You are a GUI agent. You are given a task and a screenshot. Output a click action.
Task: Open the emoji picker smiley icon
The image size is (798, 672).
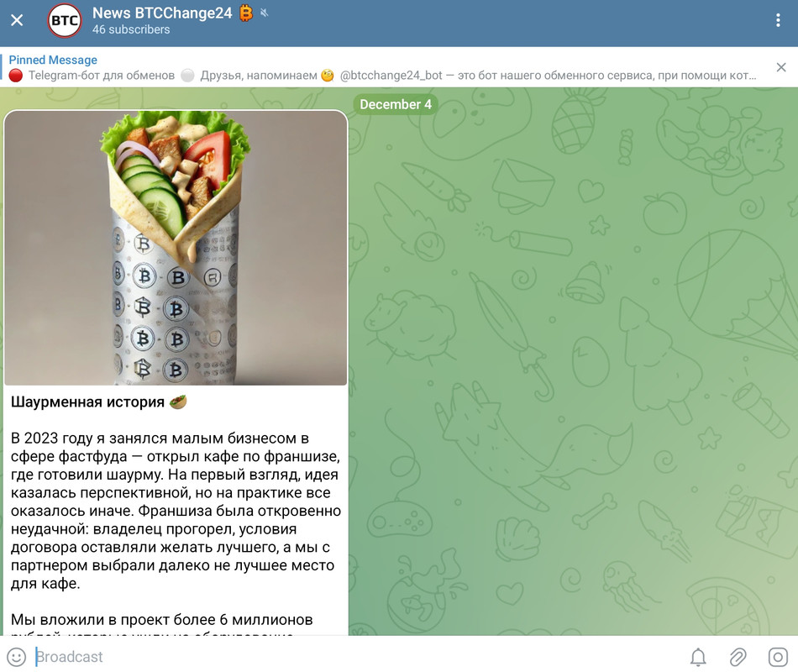coord(16,657)
